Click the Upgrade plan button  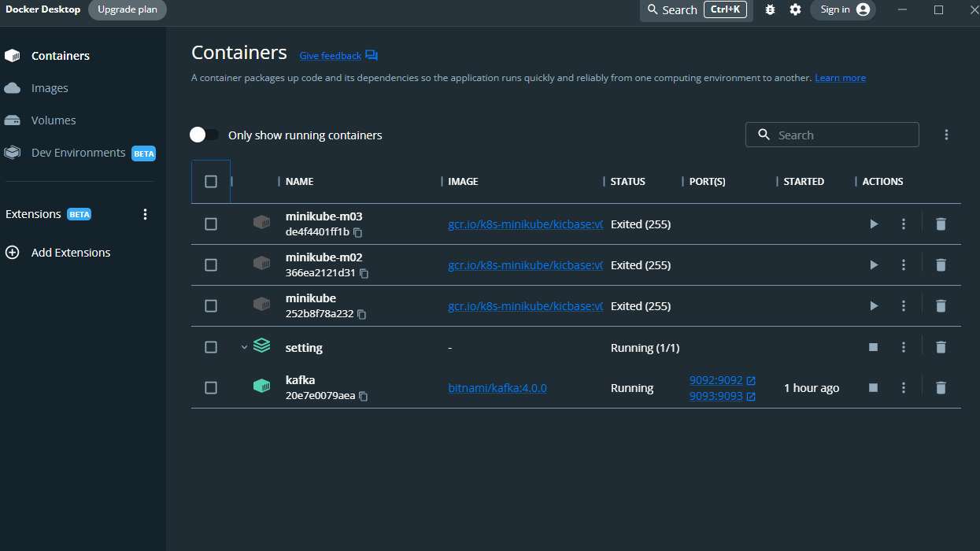(128, 9)
